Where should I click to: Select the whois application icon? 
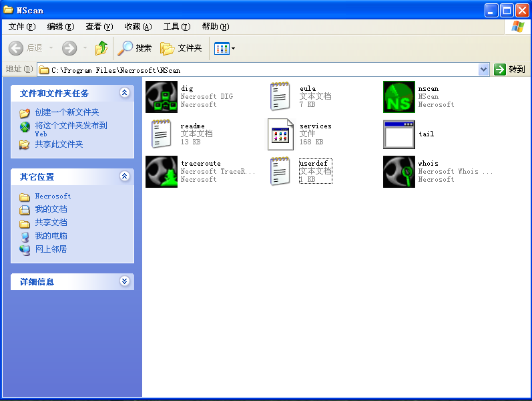(x=399, y=172)
